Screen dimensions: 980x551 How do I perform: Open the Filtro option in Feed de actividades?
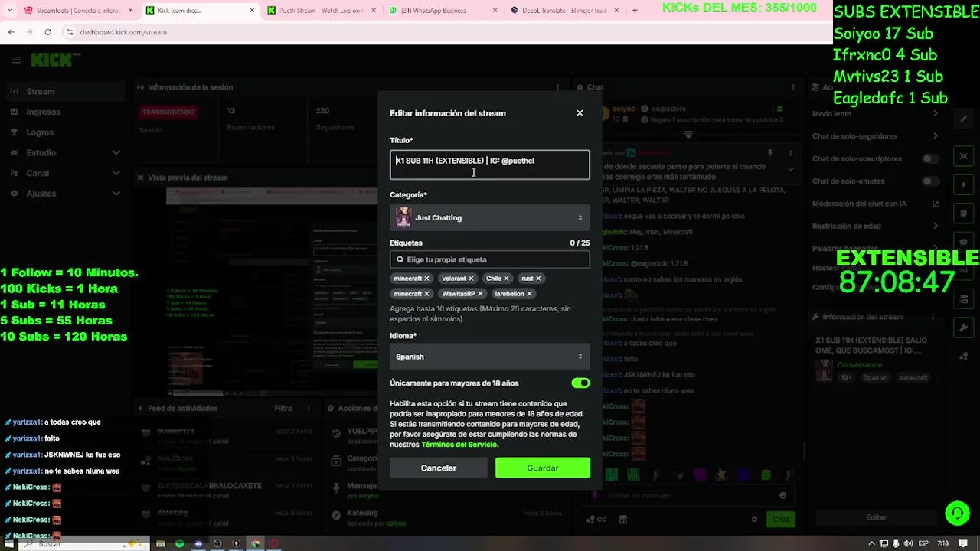point(283,408)
